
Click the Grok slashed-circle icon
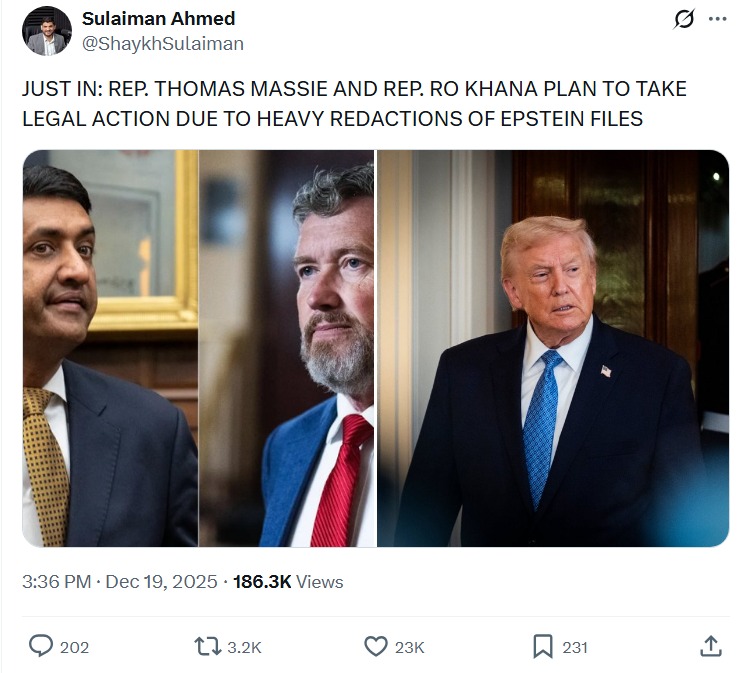point(684,19)
